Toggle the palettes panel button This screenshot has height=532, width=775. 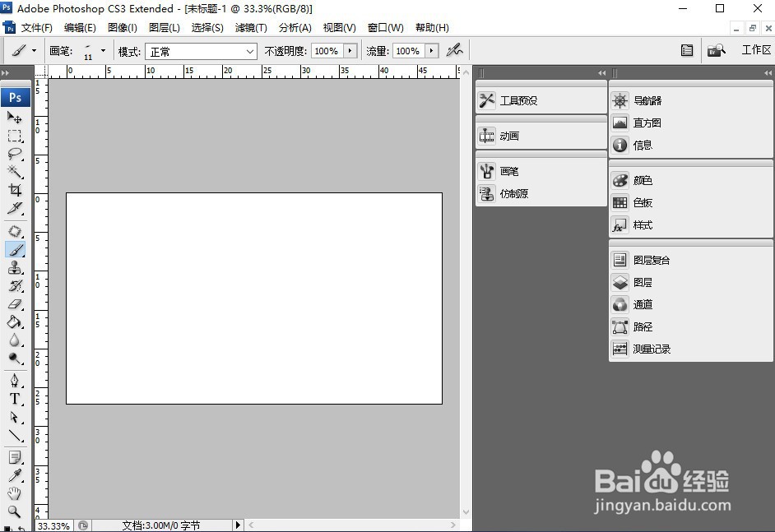point(687,50)
